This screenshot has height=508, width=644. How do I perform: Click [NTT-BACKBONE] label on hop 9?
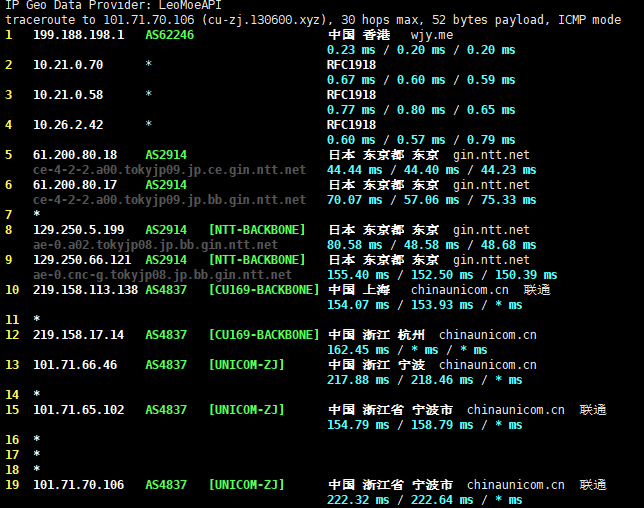[257, 260]
